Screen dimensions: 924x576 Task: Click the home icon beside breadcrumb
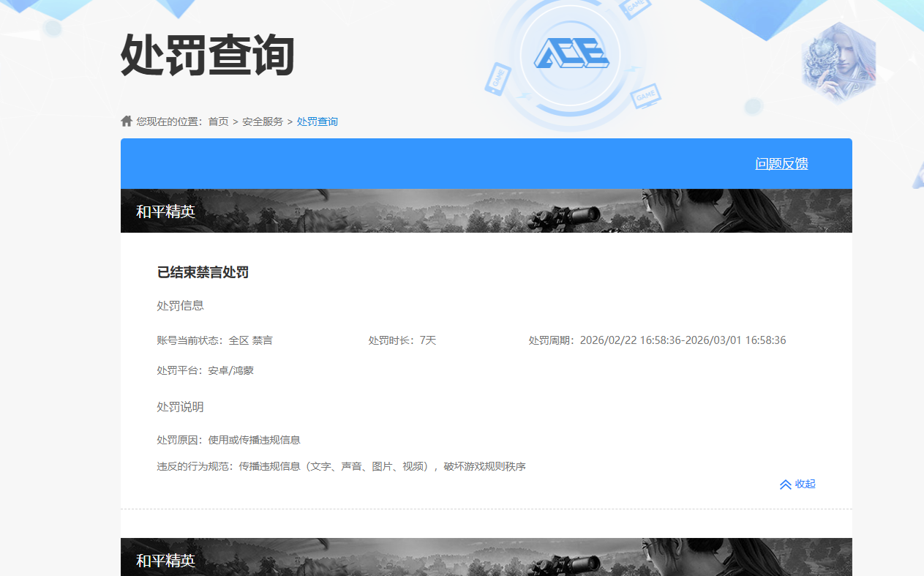tap(126, 120)
